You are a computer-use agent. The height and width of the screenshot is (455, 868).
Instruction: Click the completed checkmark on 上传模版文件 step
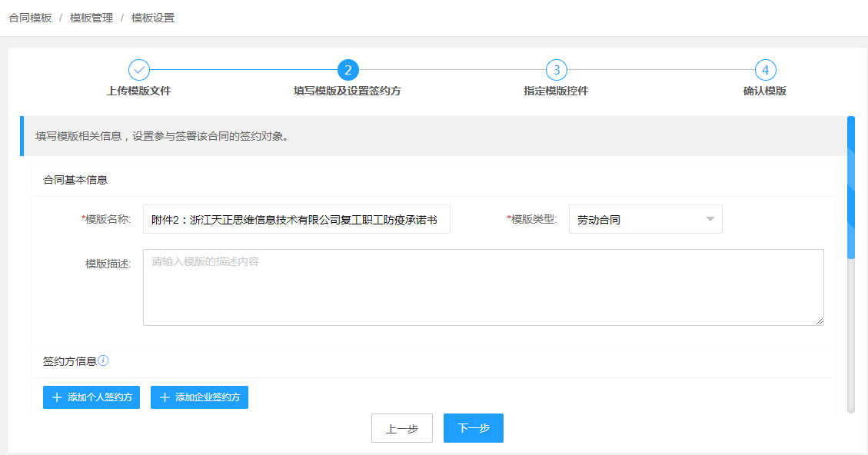click(138, 70)
